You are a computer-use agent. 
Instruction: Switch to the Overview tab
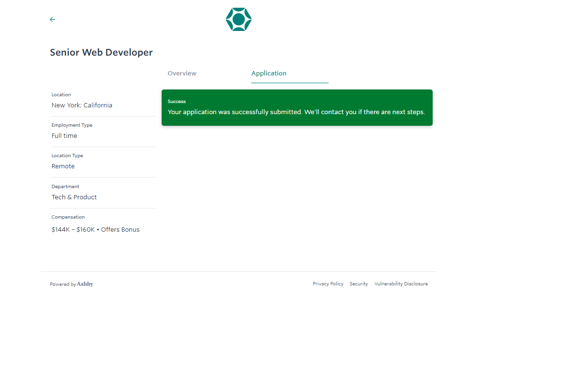tap(182, 74)
